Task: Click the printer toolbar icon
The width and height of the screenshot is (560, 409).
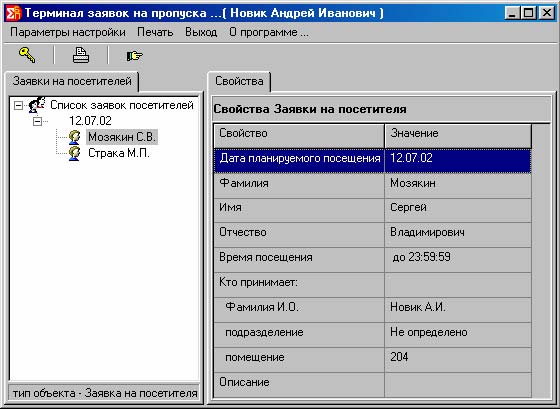Action: (81, 55)
